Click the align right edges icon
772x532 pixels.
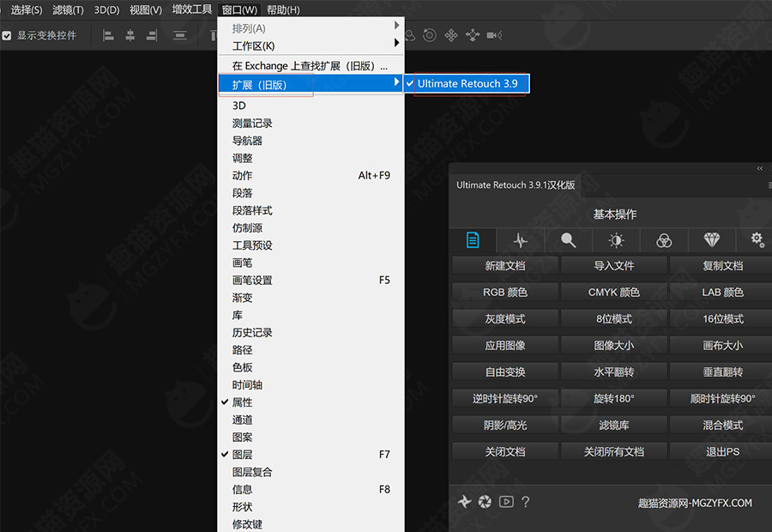(x=152, y=35)
